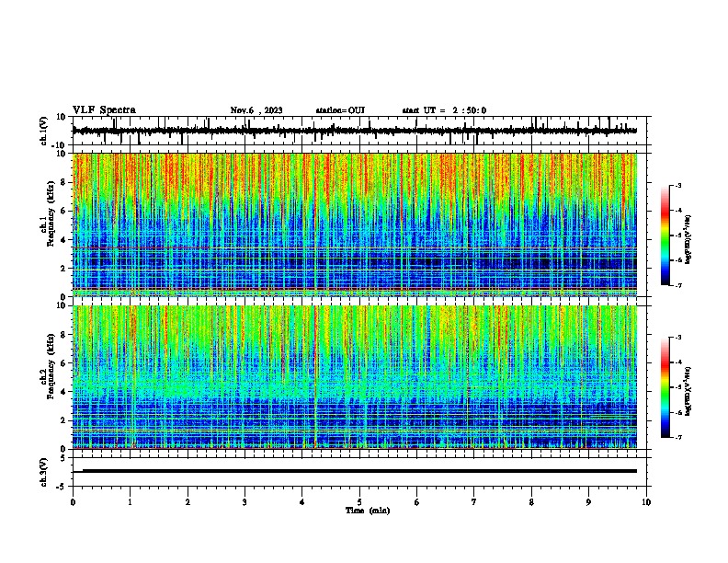Click the "5" tick on time axis
The image size is (728, 563).
tap(359, 502)
